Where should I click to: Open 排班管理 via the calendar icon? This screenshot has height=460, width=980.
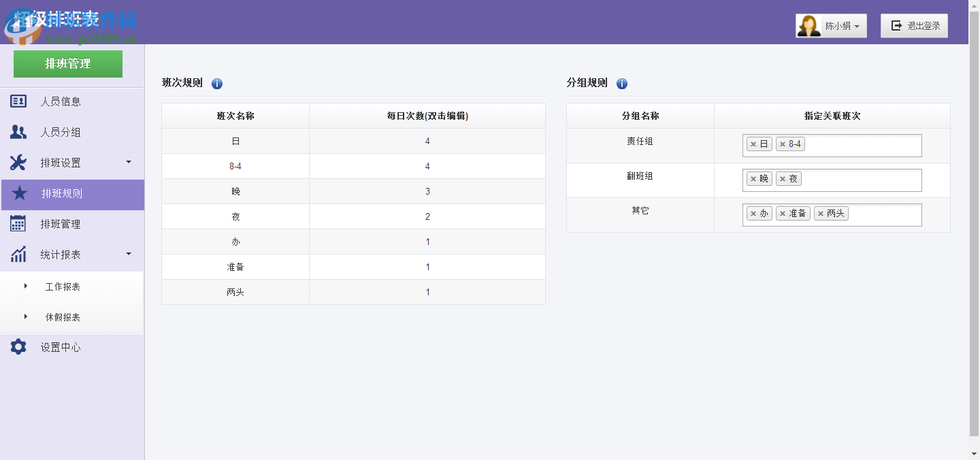17,223
